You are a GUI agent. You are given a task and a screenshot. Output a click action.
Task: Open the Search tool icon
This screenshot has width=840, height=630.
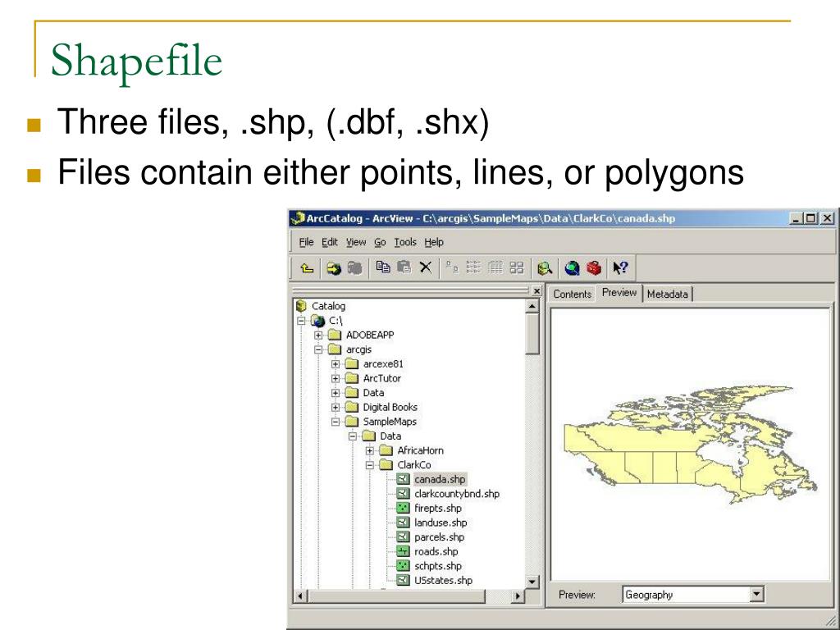pyautogui.click(x=545, y=268)
